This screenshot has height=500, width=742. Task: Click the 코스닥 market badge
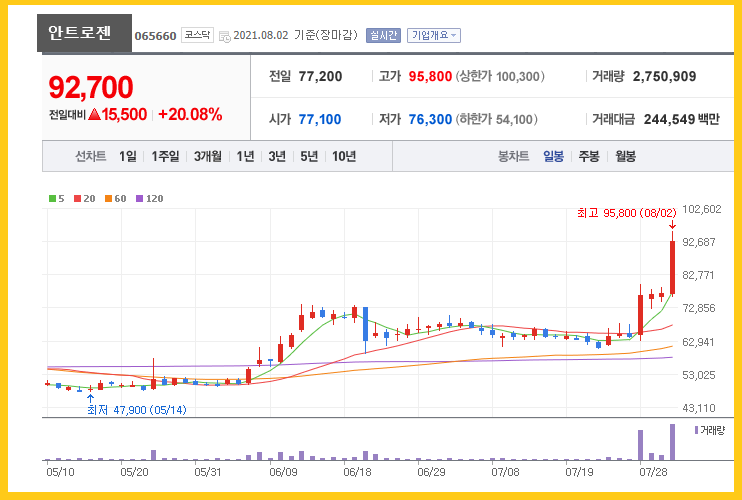tap(197, 35)
